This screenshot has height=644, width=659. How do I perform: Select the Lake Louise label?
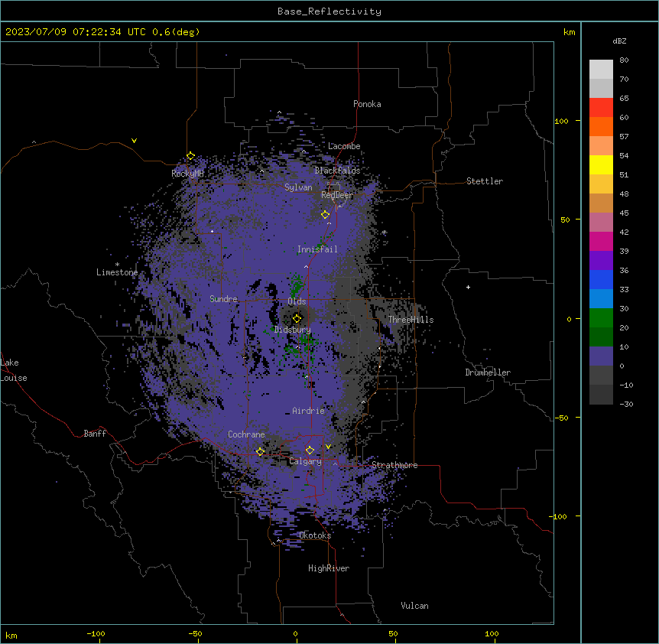(14, 370)
